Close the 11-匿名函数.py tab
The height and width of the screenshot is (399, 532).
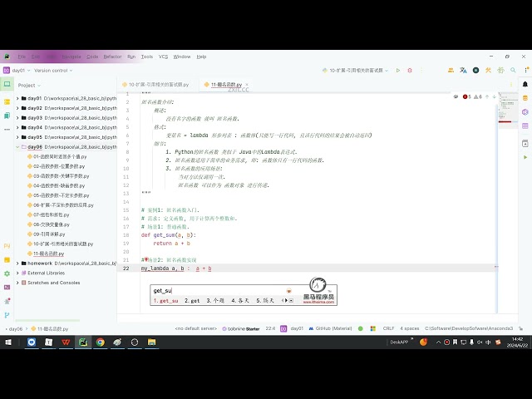[x=247, y=85]
